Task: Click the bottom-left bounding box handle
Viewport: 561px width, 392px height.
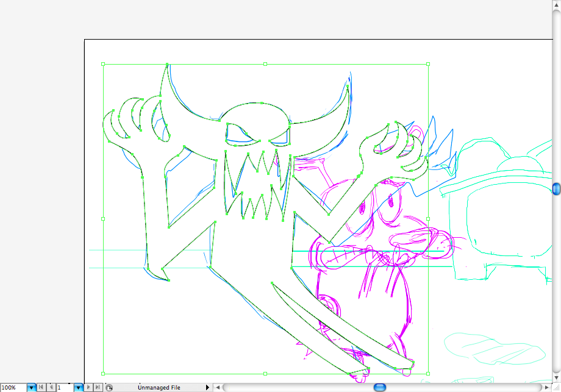Action: [103, 374]
